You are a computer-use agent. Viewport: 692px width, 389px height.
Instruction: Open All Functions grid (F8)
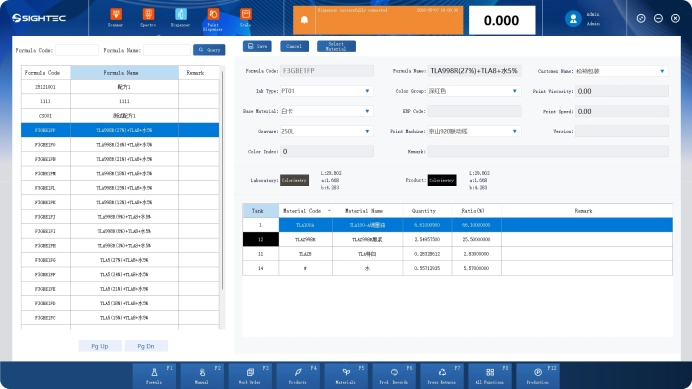(489, 375)
